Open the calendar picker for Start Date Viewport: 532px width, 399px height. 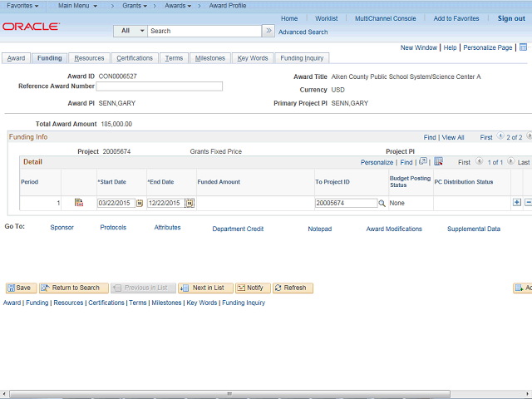140,203
